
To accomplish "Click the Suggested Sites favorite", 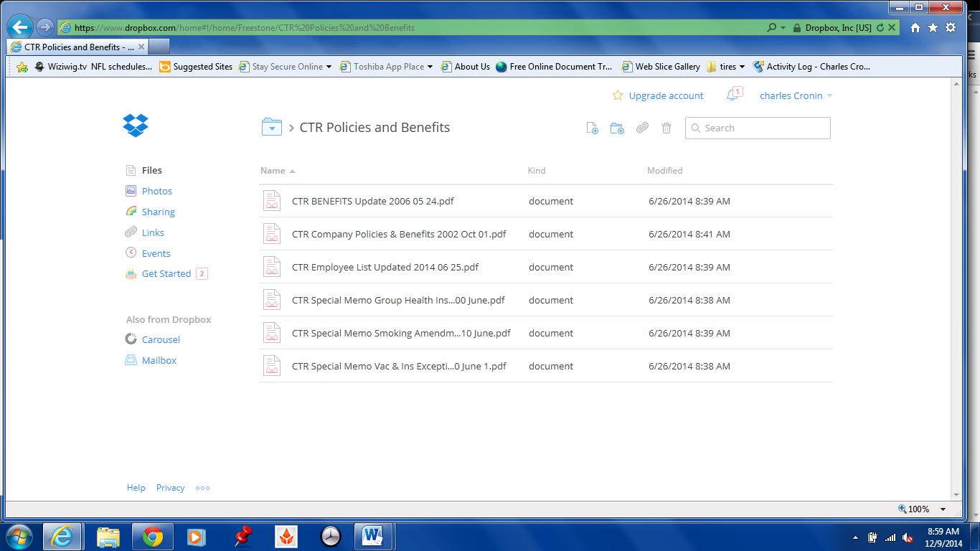I will point(196,67).
